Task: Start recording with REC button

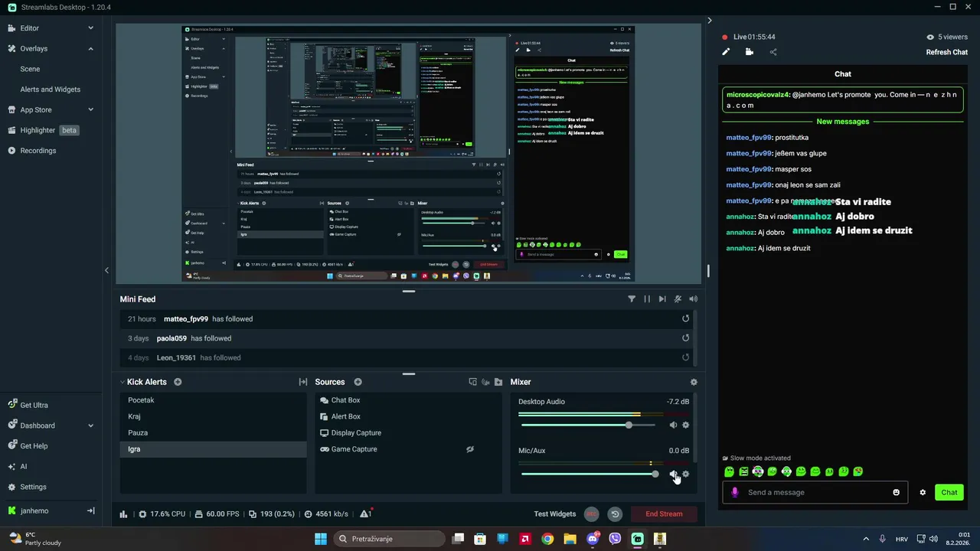Action: [x=591, y=514]
